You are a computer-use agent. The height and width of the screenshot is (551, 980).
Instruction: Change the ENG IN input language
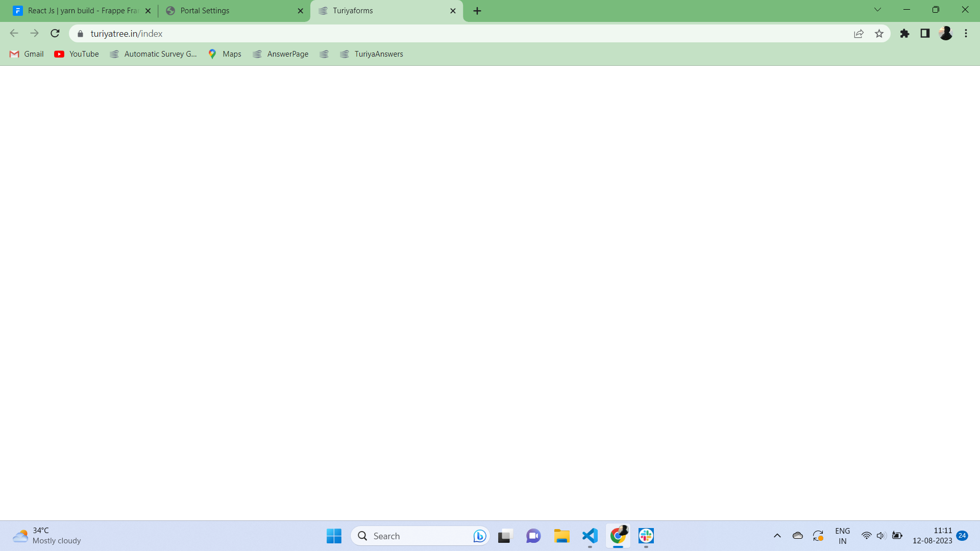(842, 536)
